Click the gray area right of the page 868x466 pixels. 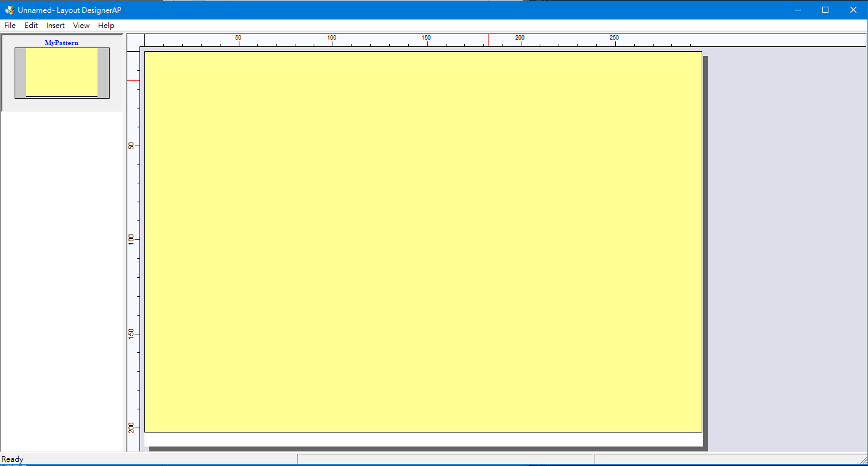[x=787, y=244]
